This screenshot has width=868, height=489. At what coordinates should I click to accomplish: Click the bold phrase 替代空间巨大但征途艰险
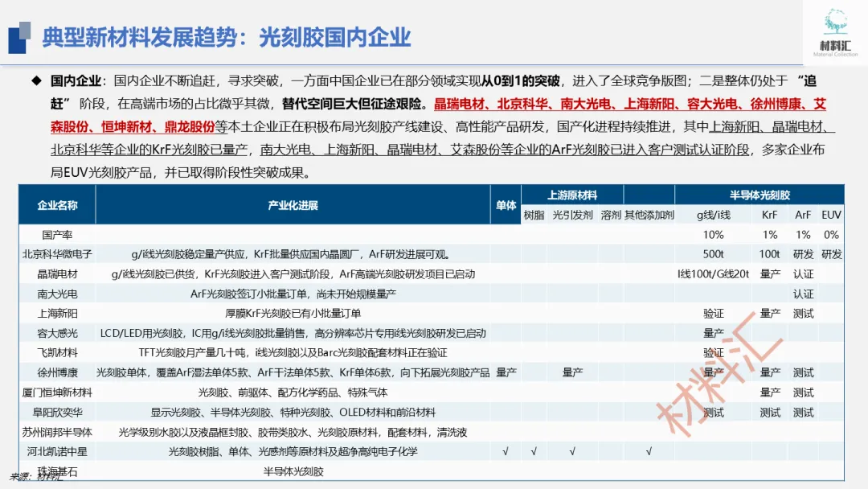[x=351, y=104]
